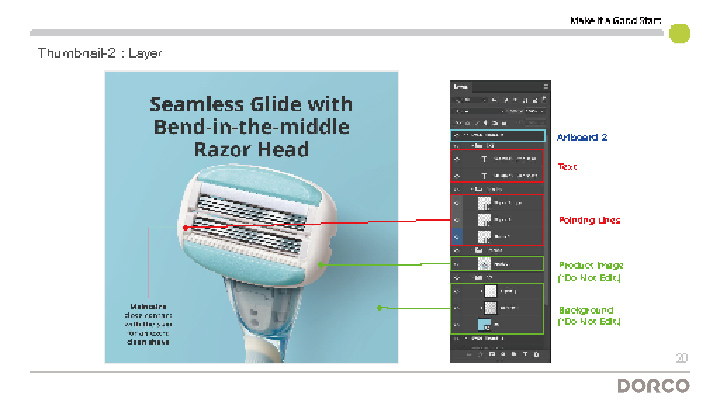Click the new group folder icon at panel bottom
720x405 pixels.
tap(514, 354)
